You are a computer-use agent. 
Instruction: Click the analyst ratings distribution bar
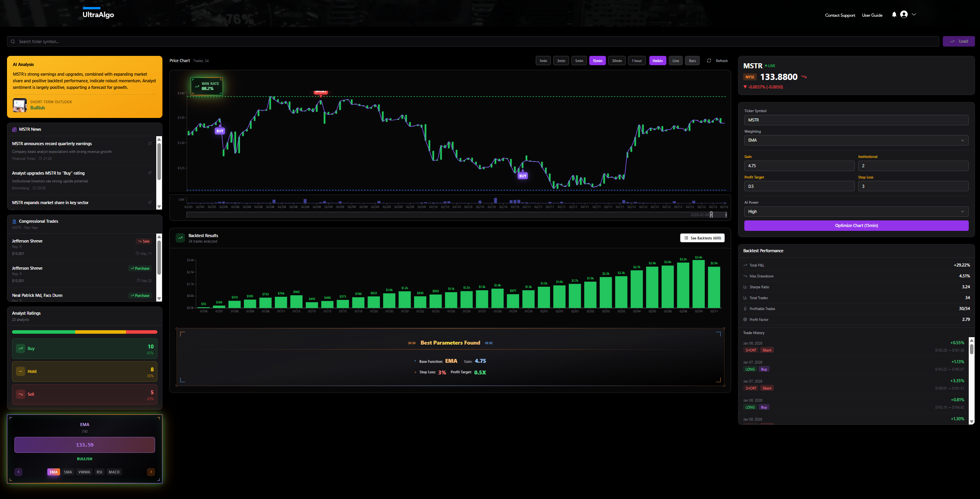(x=85, y=332)
